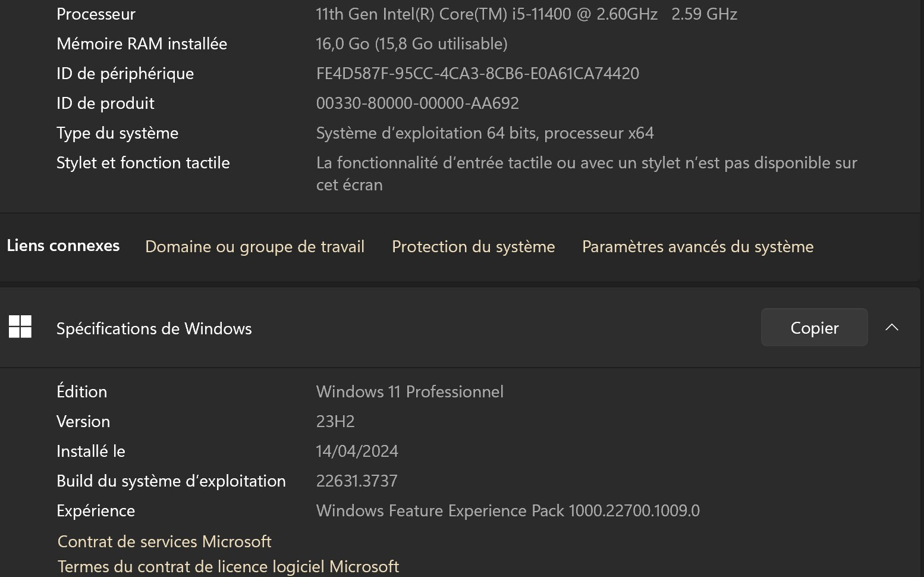
Task: Click the Windows logo icon beside Spécifications de Windows
Action: point(20,327)
